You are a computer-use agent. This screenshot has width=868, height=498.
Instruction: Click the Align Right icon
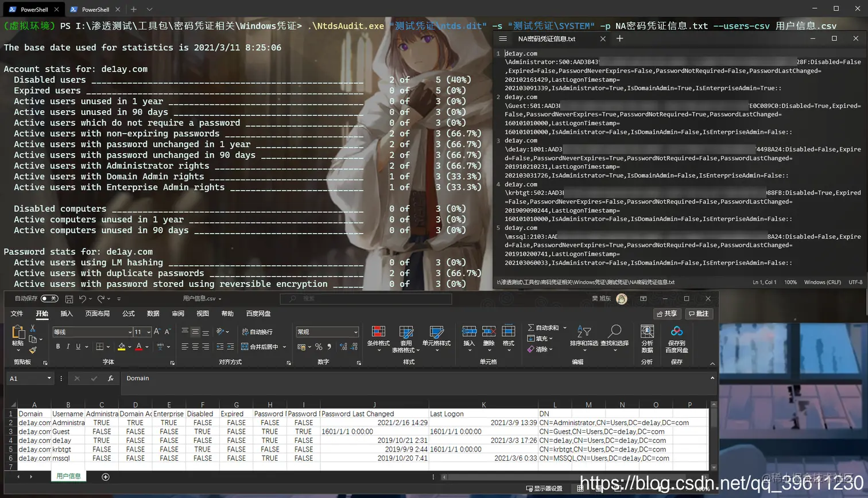pos(206,347)
